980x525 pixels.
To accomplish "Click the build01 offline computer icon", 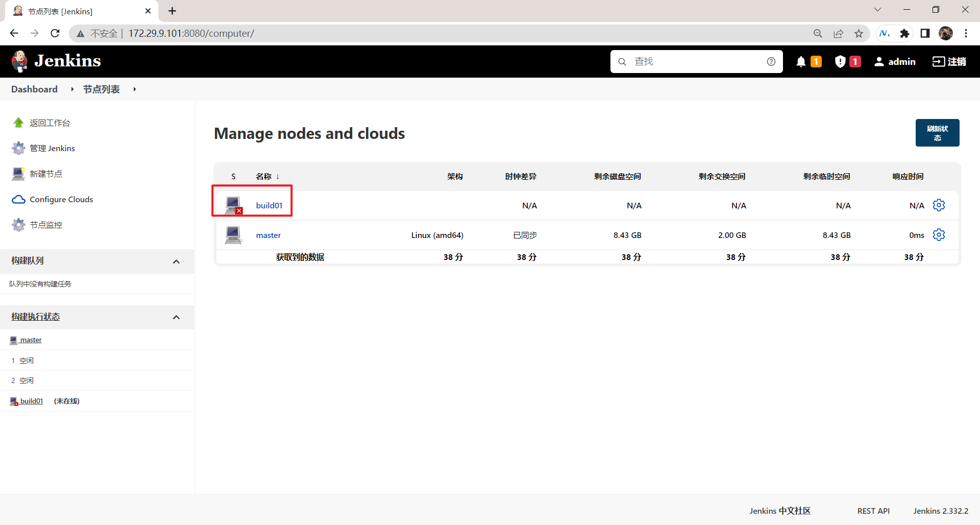I will [x=234, y=205].
